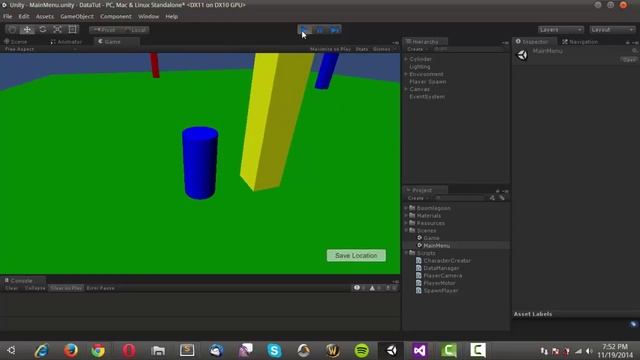Open Firefox from the taskbar
The height and width of the screenshot is (360, 640).
pyautogui.click(x=71, y=350)
